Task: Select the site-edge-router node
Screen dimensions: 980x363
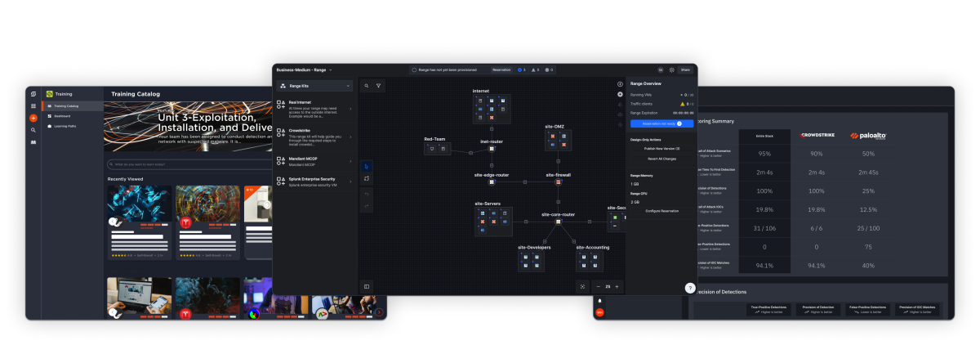Action: click(492, 181)
